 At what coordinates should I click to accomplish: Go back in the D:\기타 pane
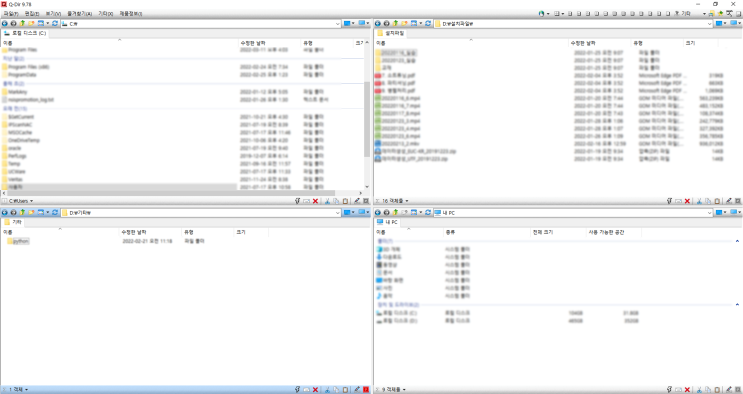(x=5, y=212)
